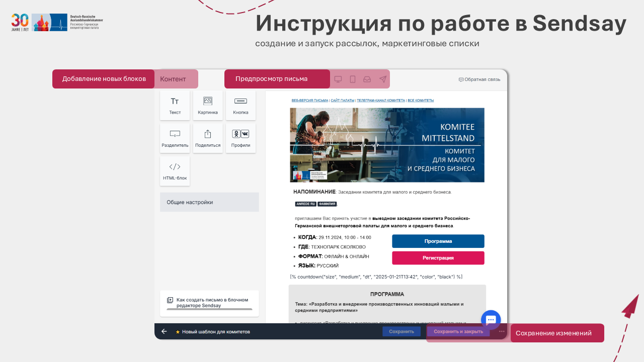Select the ПРОГРАММА section heading
This screenshot has width=644, height=362.
point(387,294)
